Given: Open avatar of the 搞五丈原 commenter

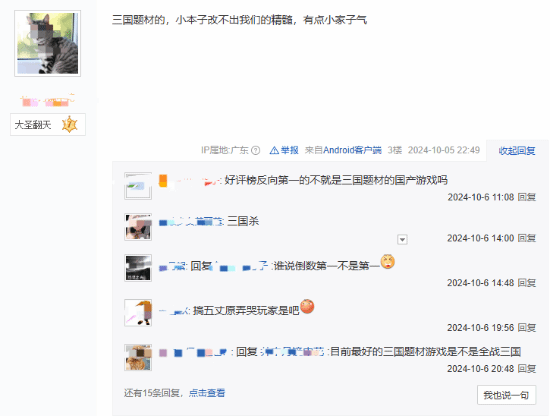Looking at the screenshot, I should tap(138, 313).
